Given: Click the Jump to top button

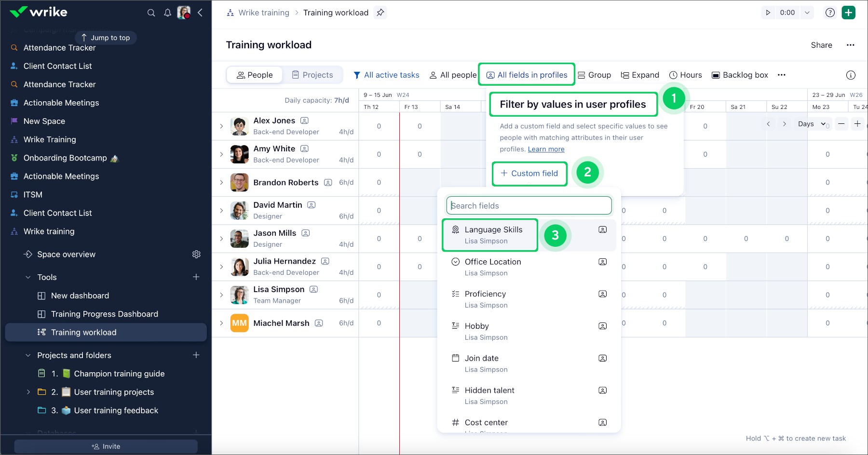Looking at the screenshot, I should pos(106,38).
